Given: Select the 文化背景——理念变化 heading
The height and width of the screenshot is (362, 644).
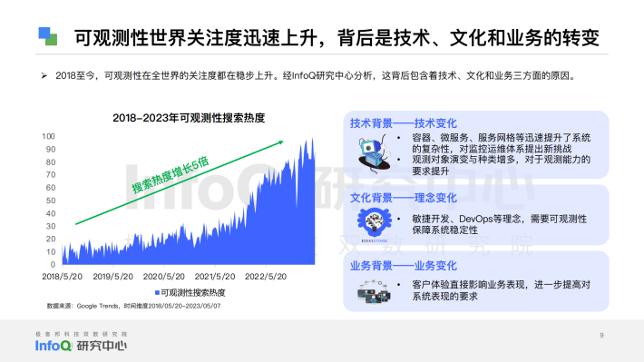Looking at the screenshot, I should [x=404, y=198].
